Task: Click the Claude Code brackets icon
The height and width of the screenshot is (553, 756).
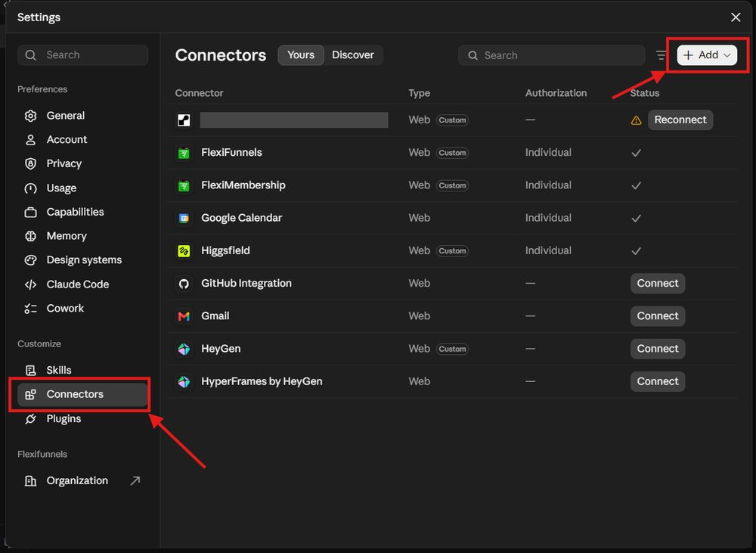Action: [30, 284]
